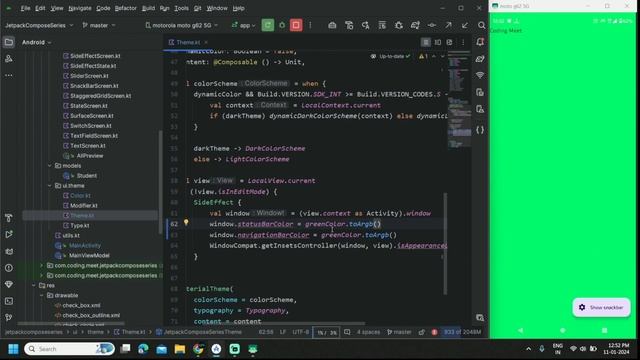Open motorola moto g82 5G device dropdown
The height and width of the screenshot is (360, 640).
tap(182, 25)
